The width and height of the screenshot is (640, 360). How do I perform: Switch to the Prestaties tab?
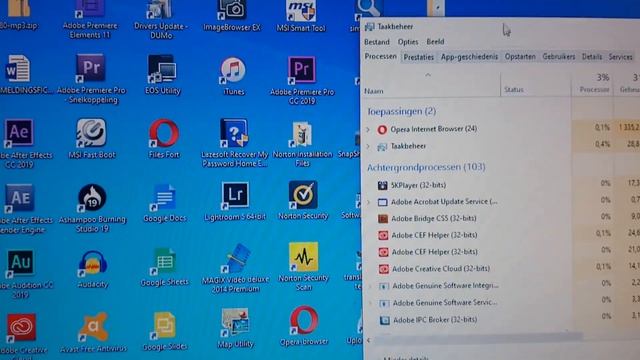point(418,57)
